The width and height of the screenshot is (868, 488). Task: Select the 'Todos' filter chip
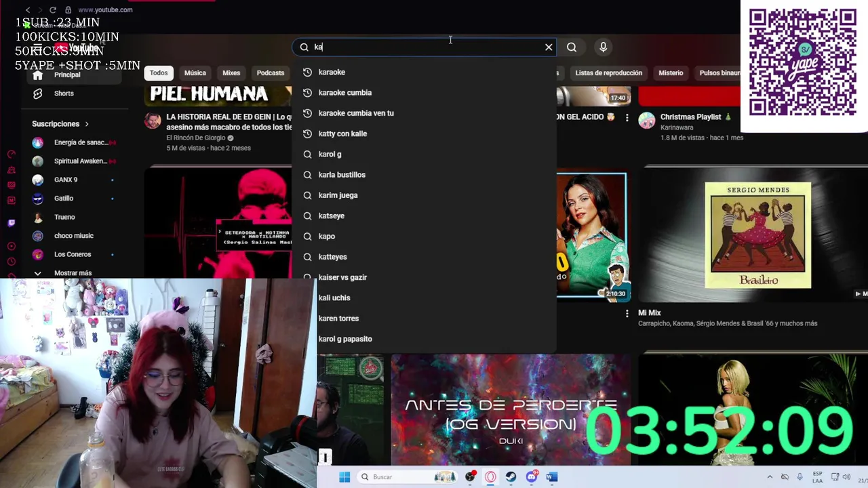click(x=159, y=73)
